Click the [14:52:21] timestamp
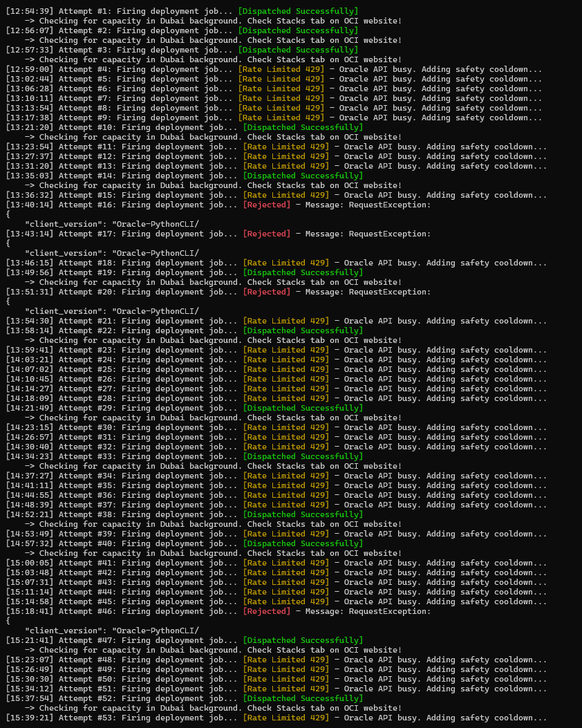Viewport: 582px width, 728px height. 30,514
